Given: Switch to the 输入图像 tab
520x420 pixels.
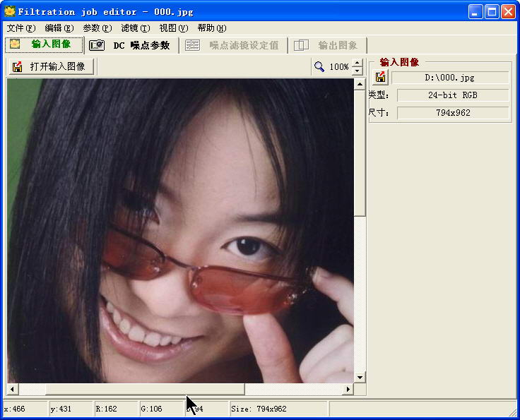Looking at the screenshot, I should click(x=44, y=44).
